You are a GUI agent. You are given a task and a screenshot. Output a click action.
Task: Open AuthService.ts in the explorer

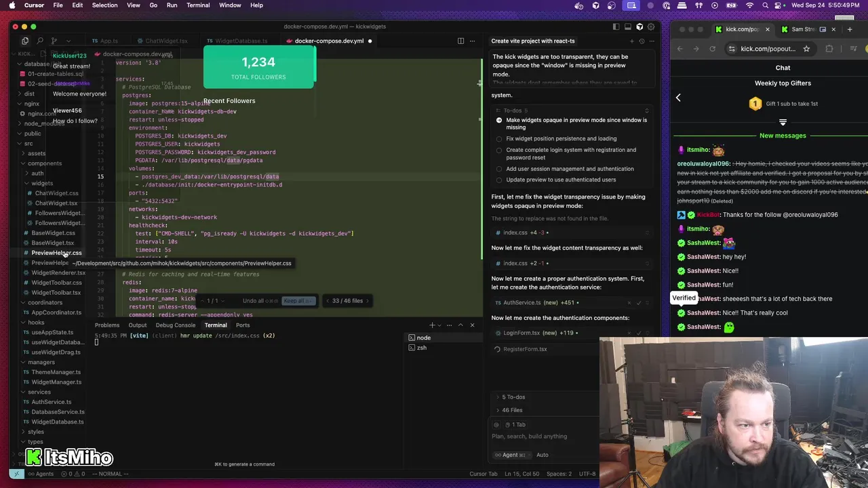point(51,402)
